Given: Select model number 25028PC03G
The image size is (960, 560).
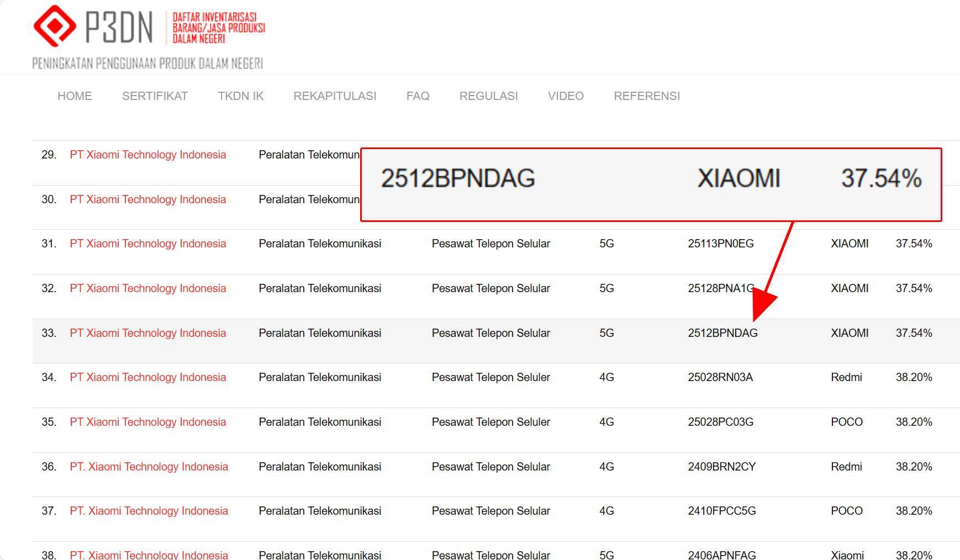Looking at the screenshot, I should [x=721, y=422].
